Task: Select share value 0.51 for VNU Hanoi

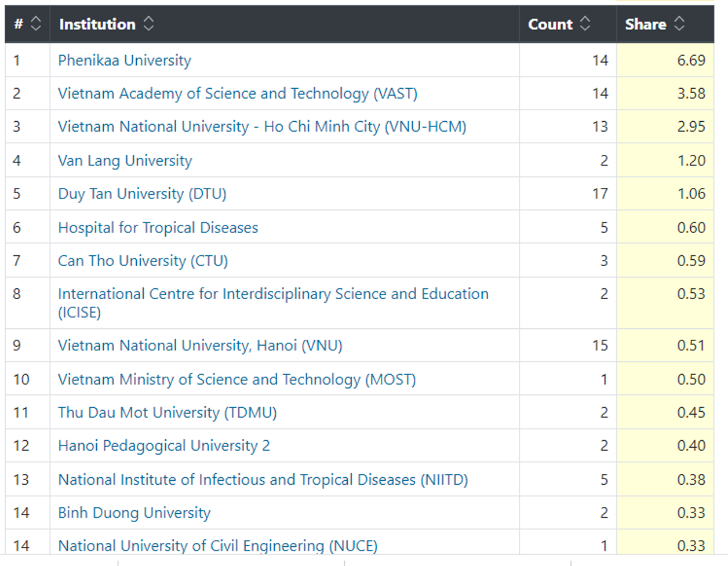Action: 691,346
